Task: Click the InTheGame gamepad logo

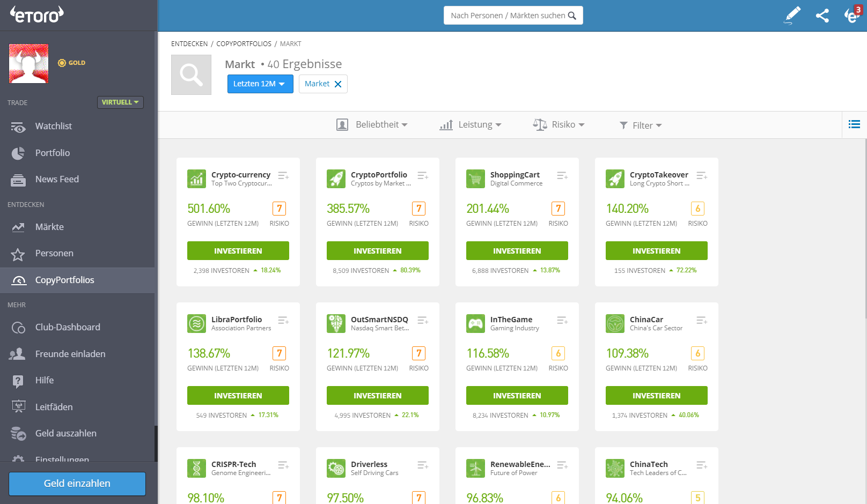Action: [475, 323]
